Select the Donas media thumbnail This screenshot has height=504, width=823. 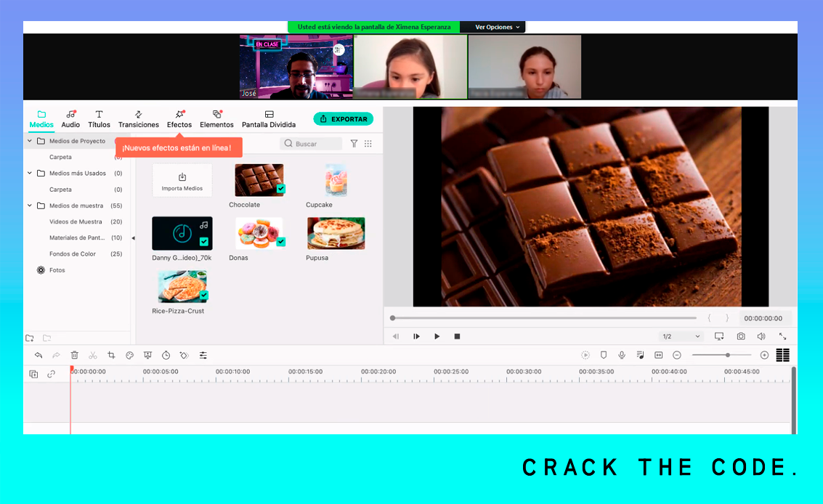pos(259,234)
